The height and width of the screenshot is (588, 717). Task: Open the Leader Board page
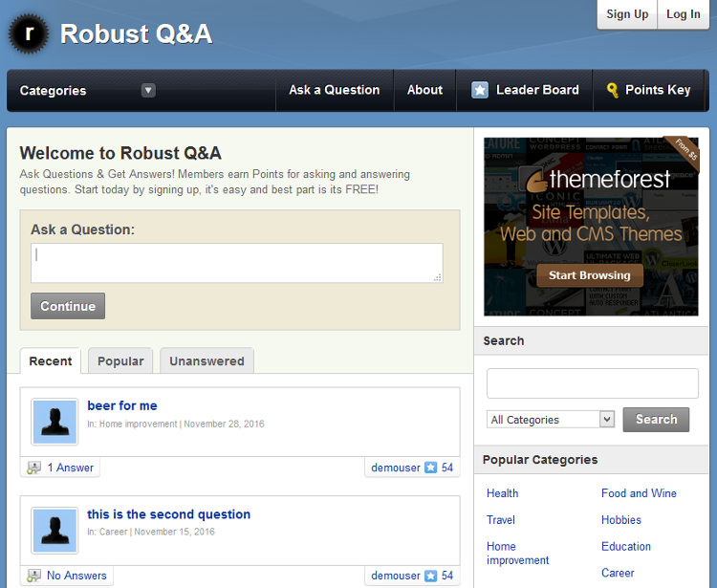coord(525,90)
